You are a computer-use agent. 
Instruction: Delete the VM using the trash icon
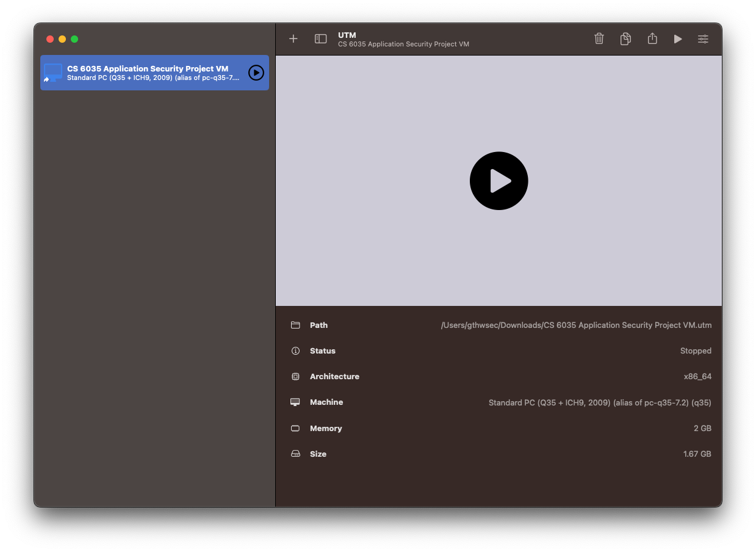(x=599, y=38)
